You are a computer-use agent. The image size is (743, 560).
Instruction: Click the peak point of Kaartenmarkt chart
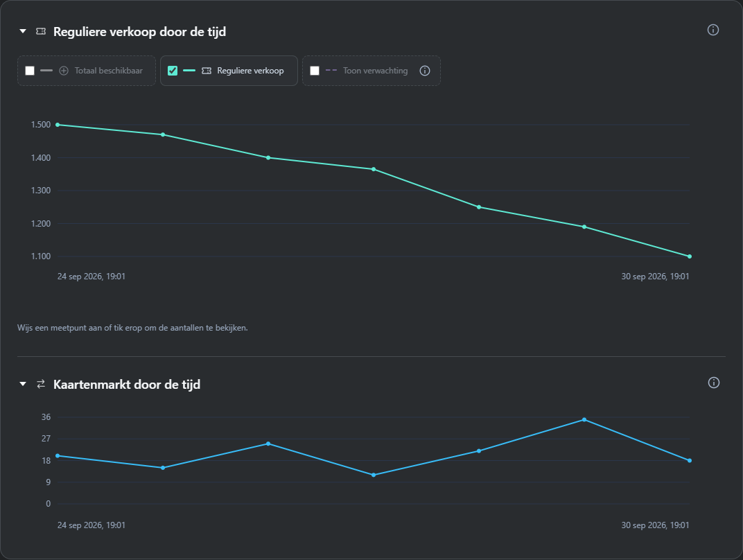click(584, 420)
